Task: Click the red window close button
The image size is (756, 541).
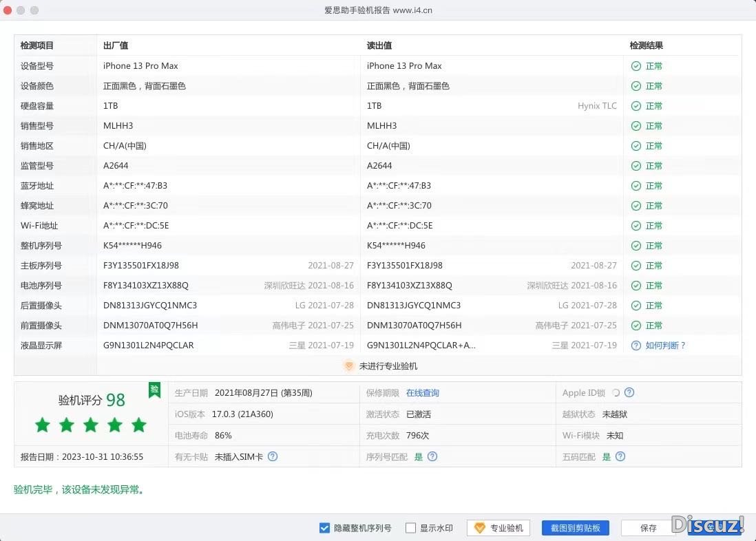Action: point(8,10)
